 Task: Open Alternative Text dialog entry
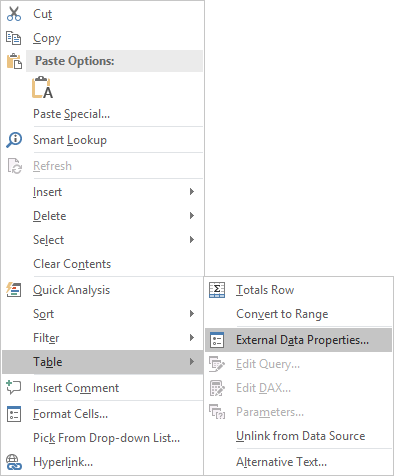point(298,462)
